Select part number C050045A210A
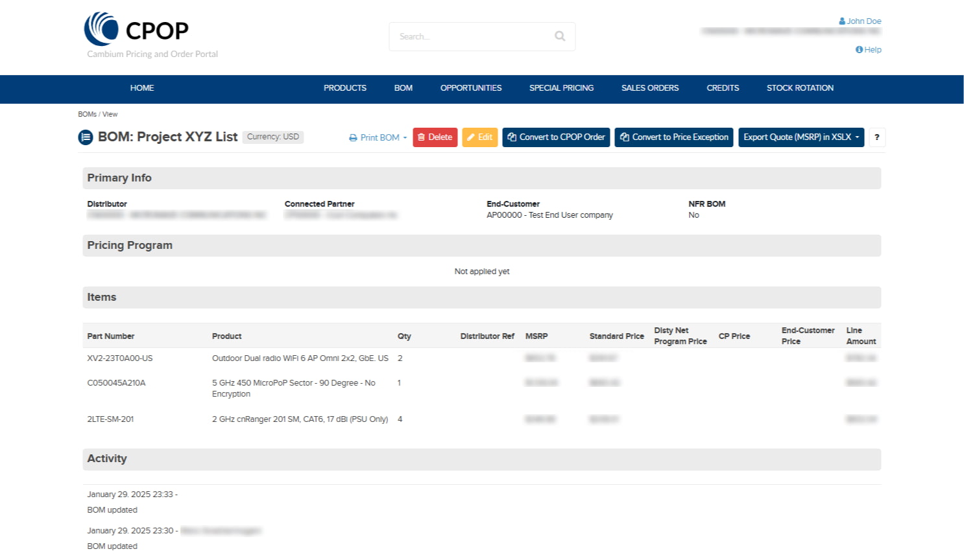The image size is (964, 560). 116,383
